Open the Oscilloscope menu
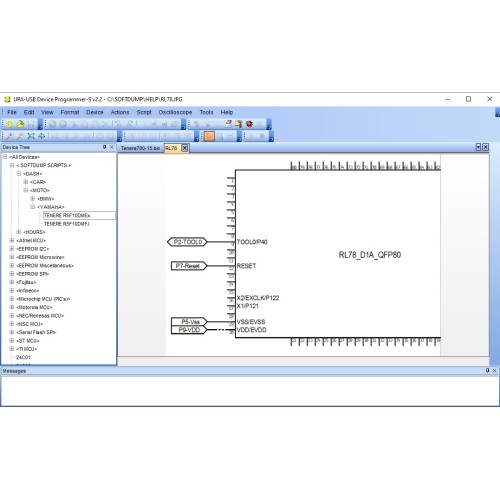This screenshot has width=500, height=500. coord(175,112)
